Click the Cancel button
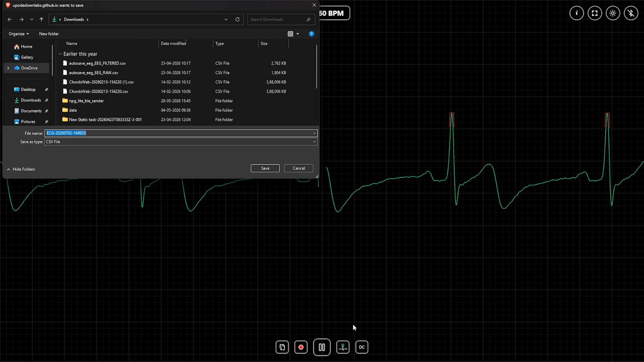Viewport: 644px width, 362px height. point(299,168)
